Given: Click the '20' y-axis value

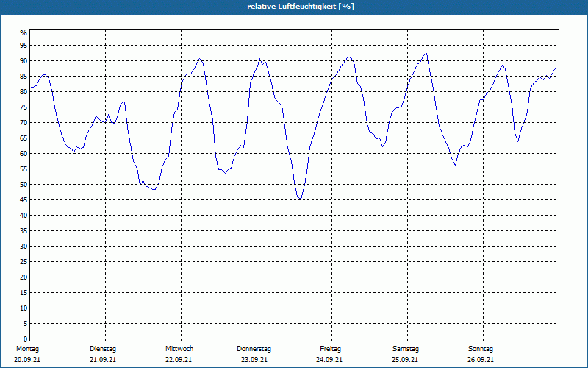Looking at the screenshot, I should point(24,277).
